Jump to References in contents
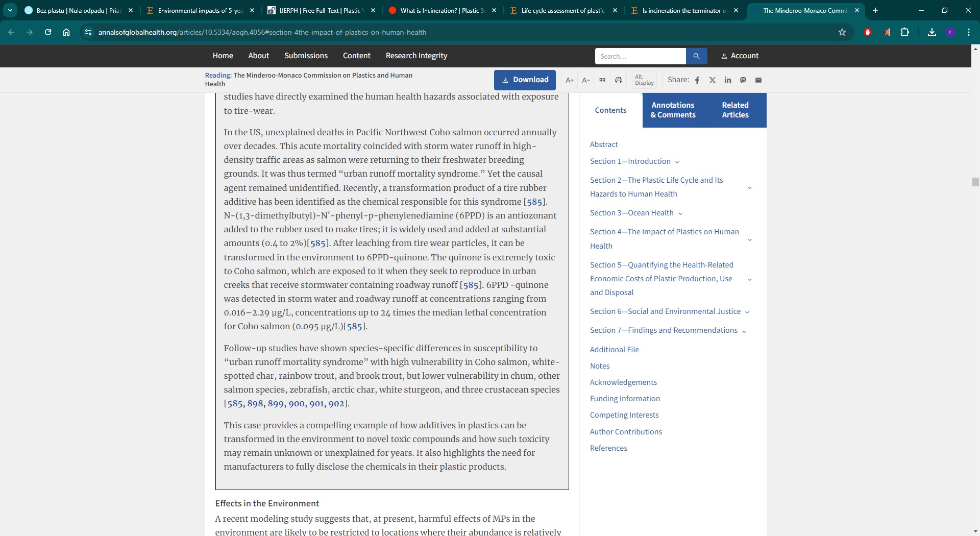Viewport: 980px width, 536px height. pos(608,448)
